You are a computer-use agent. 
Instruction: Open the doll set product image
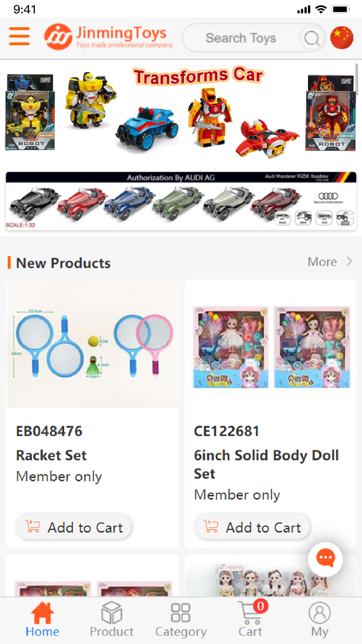(x=271, y=347)
